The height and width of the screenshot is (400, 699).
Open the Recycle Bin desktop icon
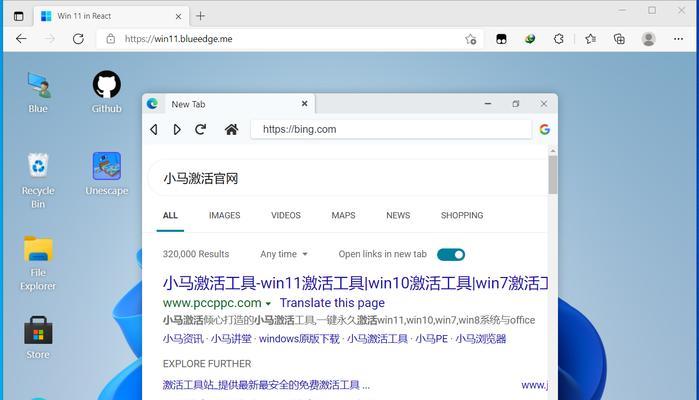point(38,181)
